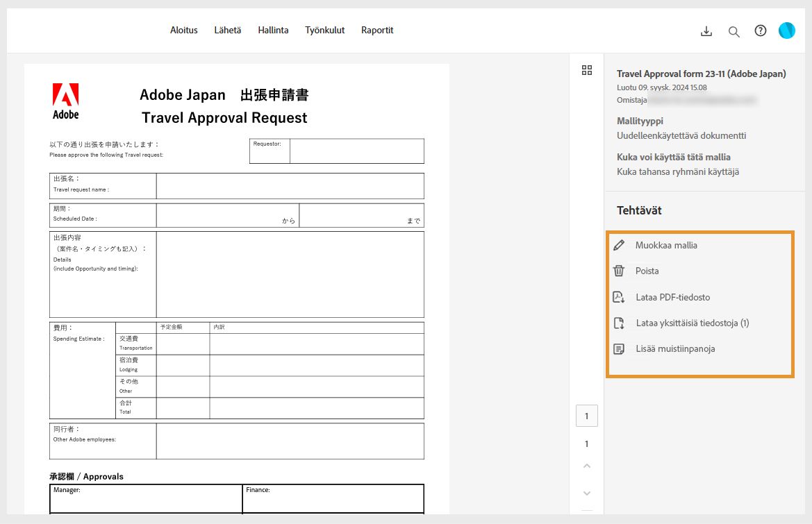
Task: Open the search magnifier icon
Action: pyautogui.click(x=734, y=31)
